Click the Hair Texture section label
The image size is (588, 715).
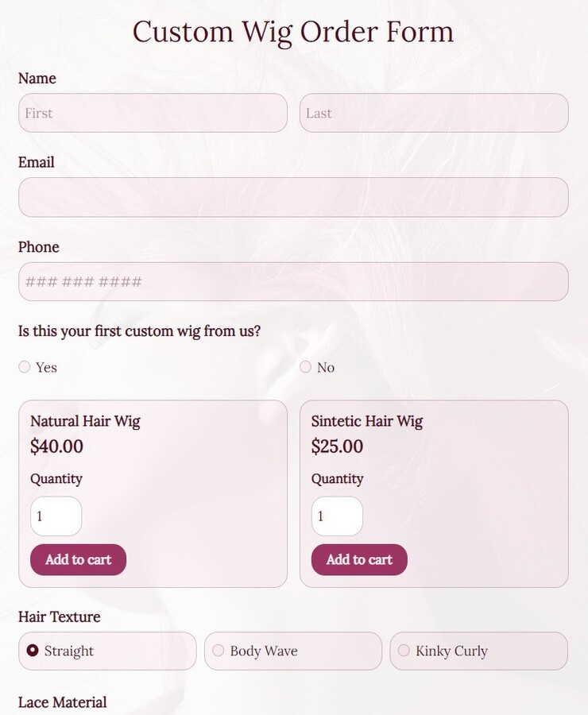point(59,616)
